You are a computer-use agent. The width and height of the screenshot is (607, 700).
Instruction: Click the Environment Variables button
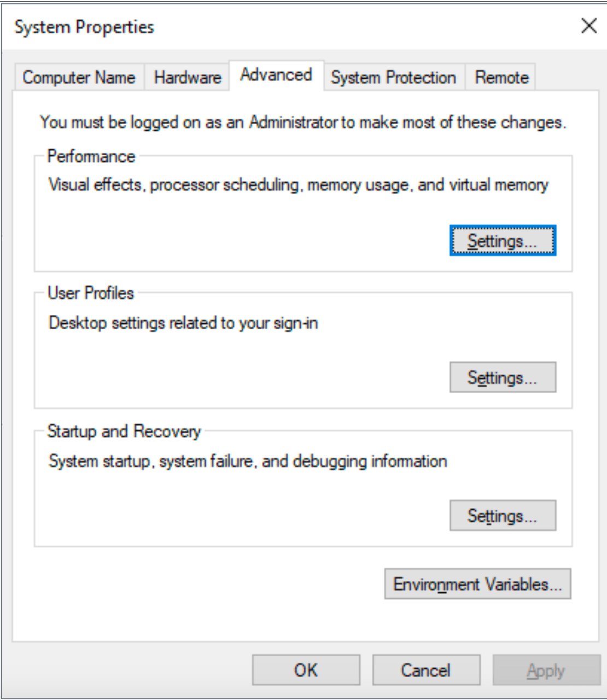click(x=477, y=584)
